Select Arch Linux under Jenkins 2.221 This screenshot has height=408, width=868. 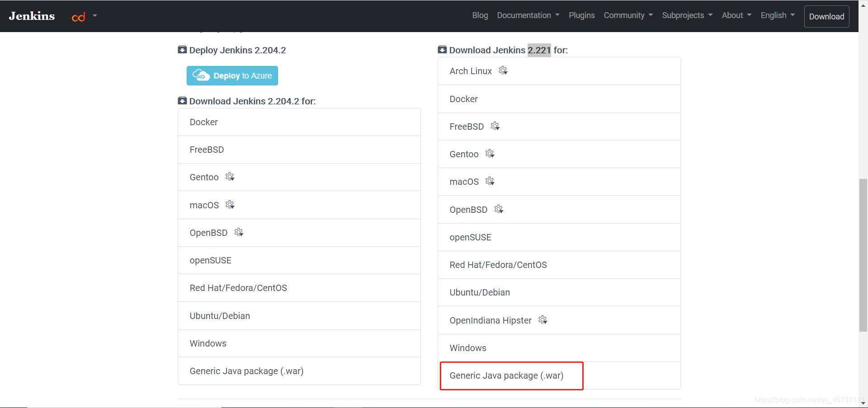[559, 71]
